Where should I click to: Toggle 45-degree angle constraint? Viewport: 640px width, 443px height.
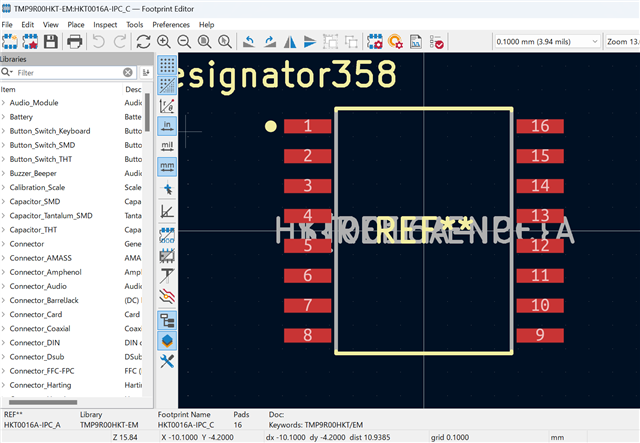coord(167,212)
